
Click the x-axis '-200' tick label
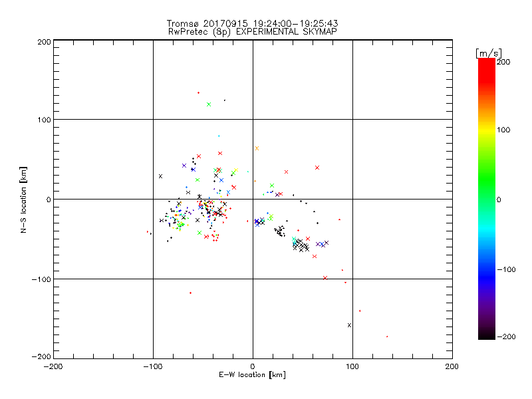tap(53, 366)
